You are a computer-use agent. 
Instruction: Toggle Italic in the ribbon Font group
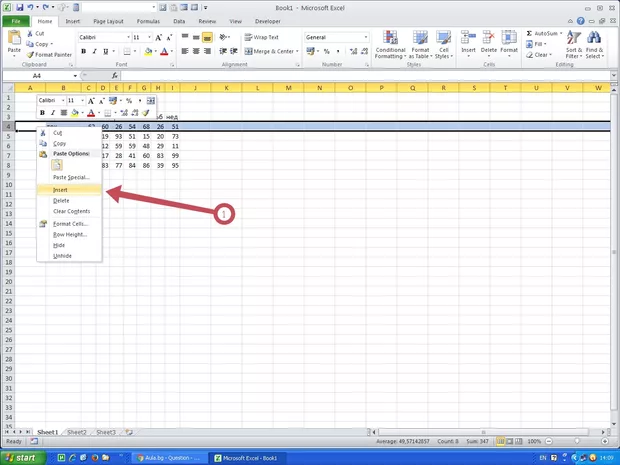(x=95, y=51)
